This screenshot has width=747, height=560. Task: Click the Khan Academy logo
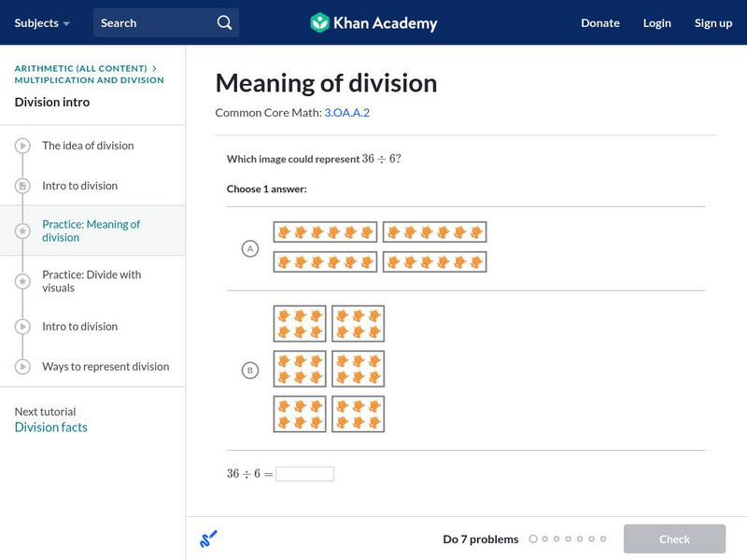coord(373,22)
